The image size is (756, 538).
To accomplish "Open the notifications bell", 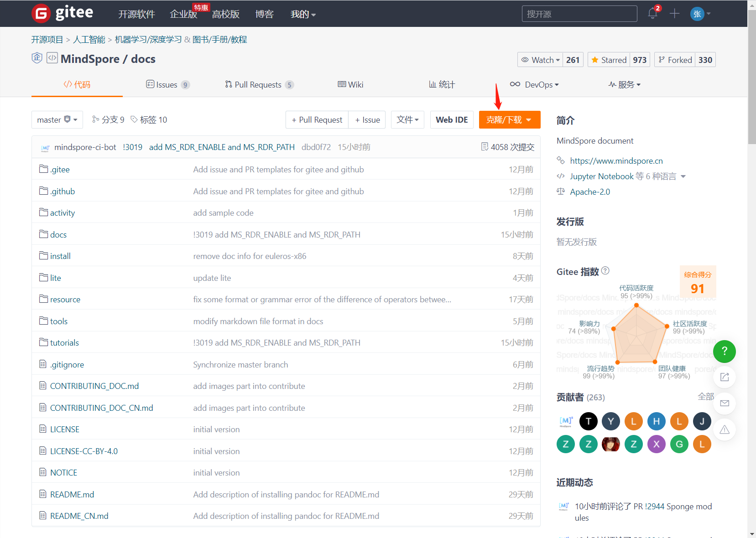I will pos(653,14).
